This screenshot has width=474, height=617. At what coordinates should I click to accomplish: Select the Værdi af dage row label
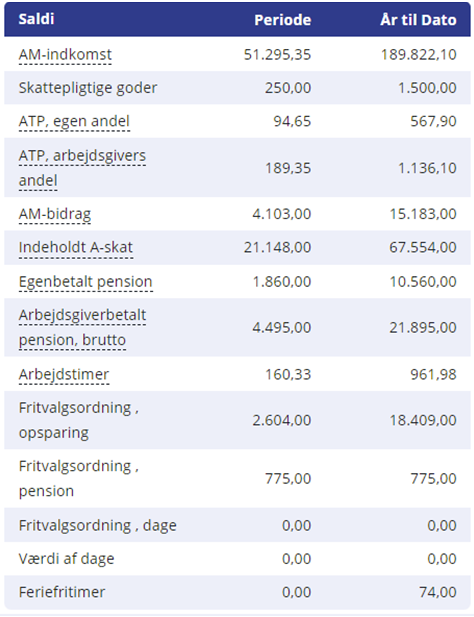click(x=66, y=559)
